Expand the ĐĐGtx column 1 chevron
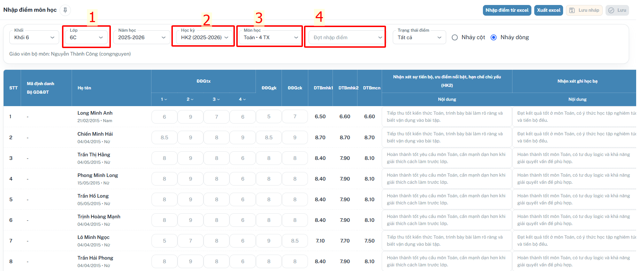644x271 pixels. 166,99
